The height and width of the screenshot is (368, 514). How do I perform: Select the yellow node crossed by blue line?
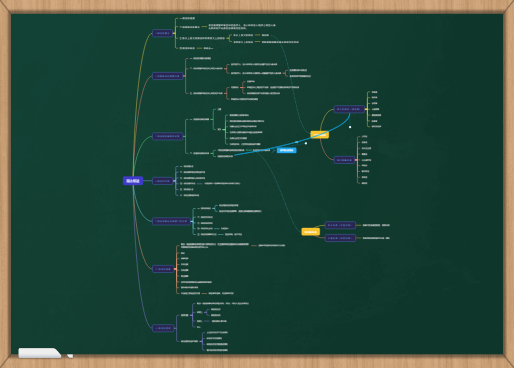[320, 135]
